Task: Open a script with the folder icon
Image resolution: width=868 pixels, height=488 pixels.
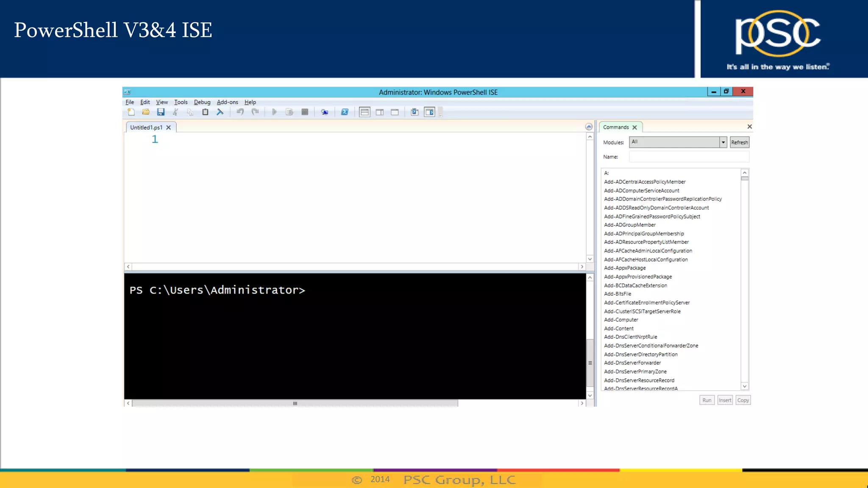Action: pos(146,112)
